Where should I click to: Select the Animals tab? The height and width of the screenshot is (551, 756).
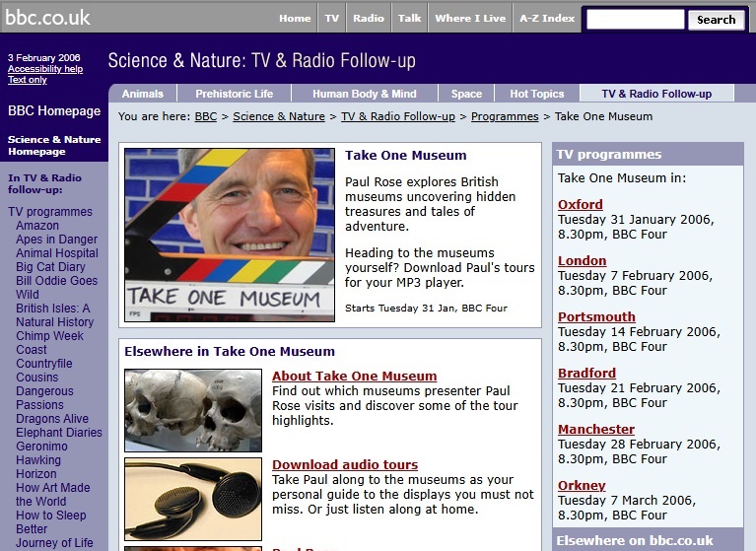(143, 94)
